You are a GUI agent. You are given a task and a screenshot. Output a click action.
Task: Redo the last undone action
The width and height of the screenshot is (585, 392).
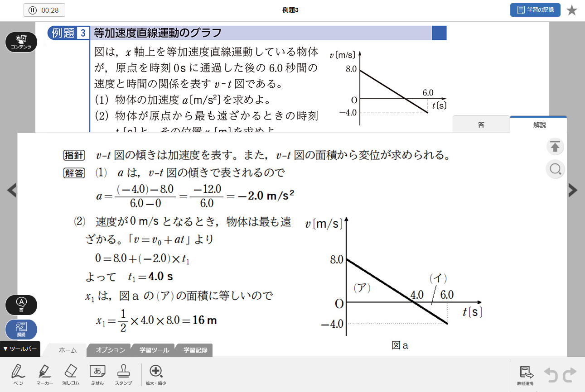tap(570, 375)
